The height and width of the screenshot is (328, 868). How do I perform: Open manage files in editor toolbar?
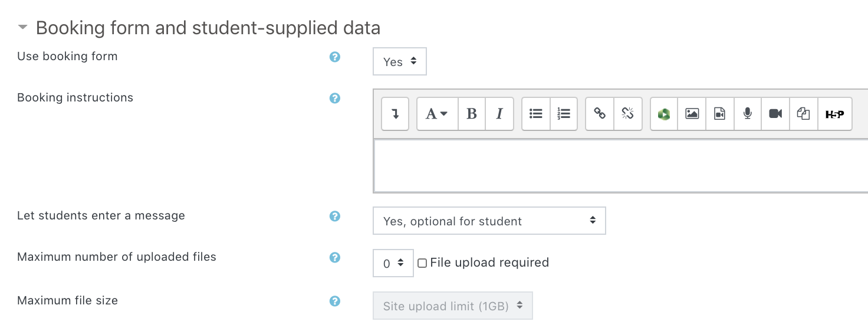point(803,114)
